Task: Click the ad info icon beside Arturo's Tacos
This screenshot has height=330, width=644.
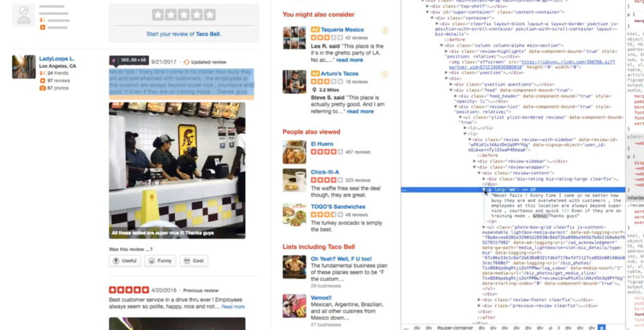Action: [385, 74]
